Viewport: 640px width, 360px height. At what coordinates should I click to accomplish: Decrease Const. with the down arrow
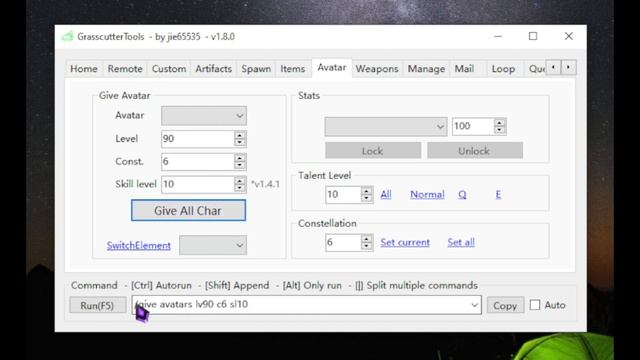click(x=240, y=165)
